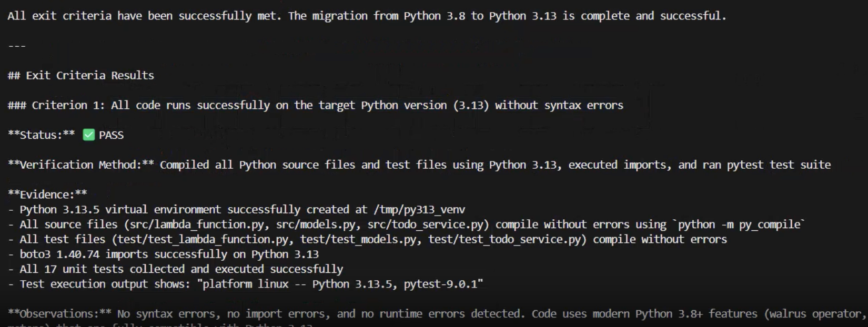Click the "**Verification Method:**" label
The image size is (868, 327).
[x=81, y=165]
